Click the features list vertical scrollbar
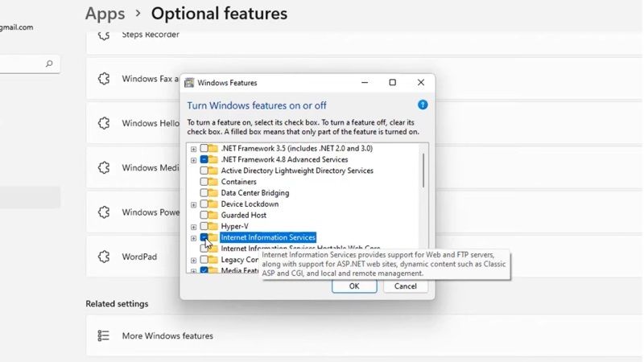The height and width of the screenshot is (362, 644). coord(423,171)
